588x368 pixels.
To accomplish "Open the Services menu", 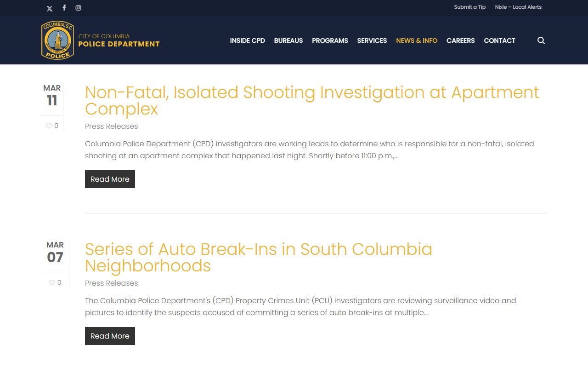I will pyautogui.click(x=372, y=40).
